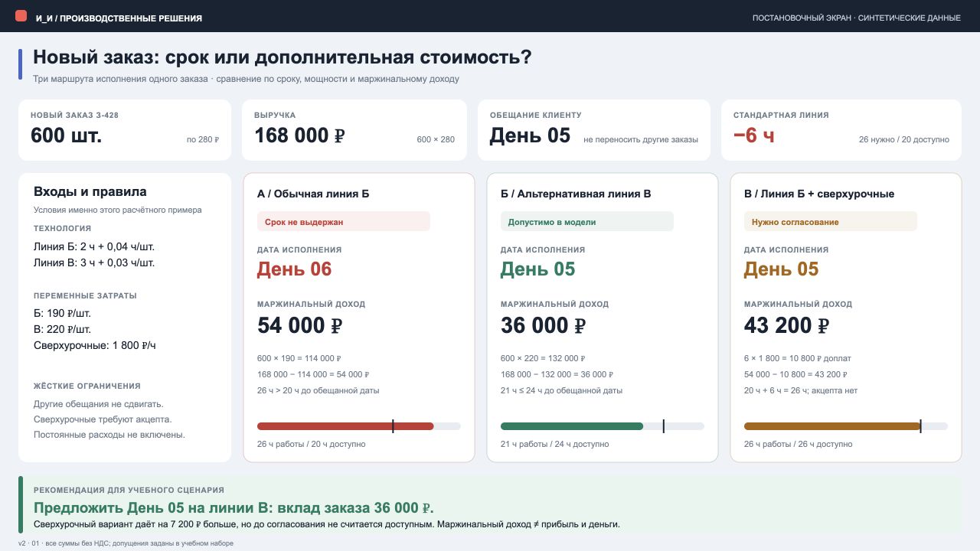The image size is (980, 551).
Task: Click the 'Сверхурочные: 1 800 ₽/ч' row
Action: point(95,345)
